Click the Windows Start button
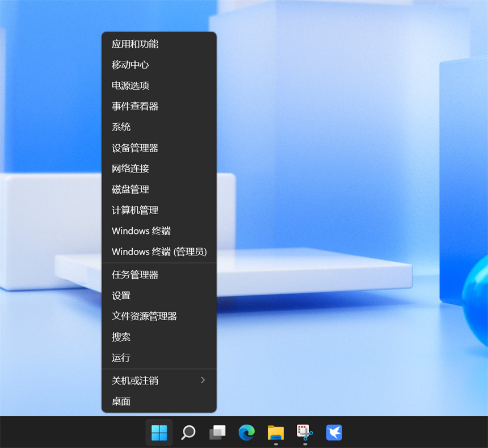This screenshot has width=488, height=448. coord(159,433)
